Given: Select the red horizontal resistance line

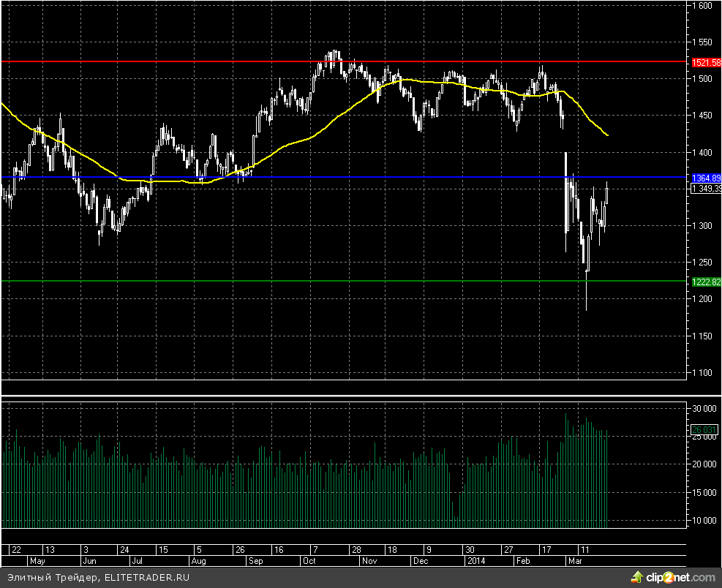Looking at the screenshot, I should (219, 62).
